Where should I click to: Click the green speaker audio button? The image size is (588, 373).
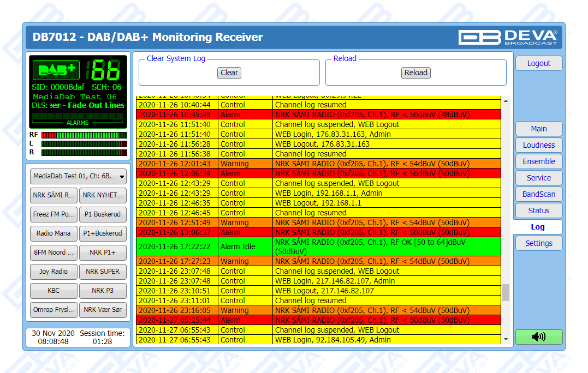click(x=538, y=337)
